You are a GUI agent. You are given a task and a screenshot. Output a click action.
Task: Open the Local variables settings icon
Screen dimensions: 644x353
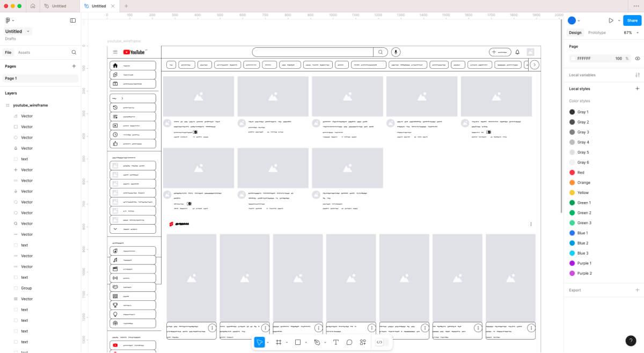tap(637, 75)
